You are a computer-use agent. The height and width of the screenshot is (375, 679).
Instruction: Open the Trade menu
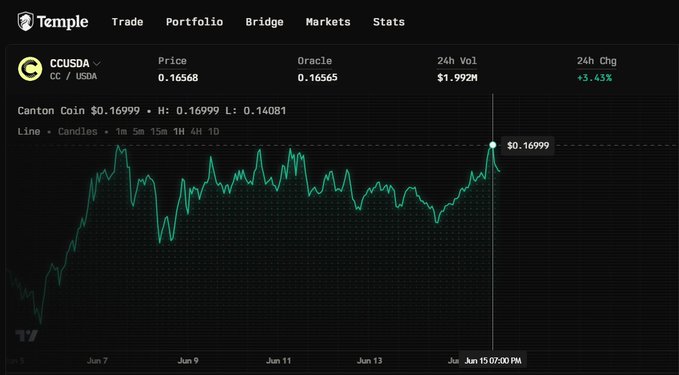127,22
